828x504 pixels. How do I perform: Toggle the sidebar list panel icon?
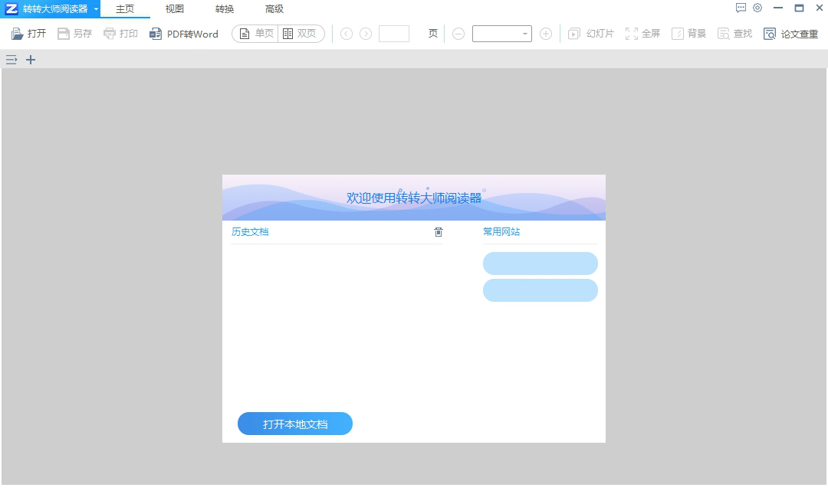tap(11, 60)
